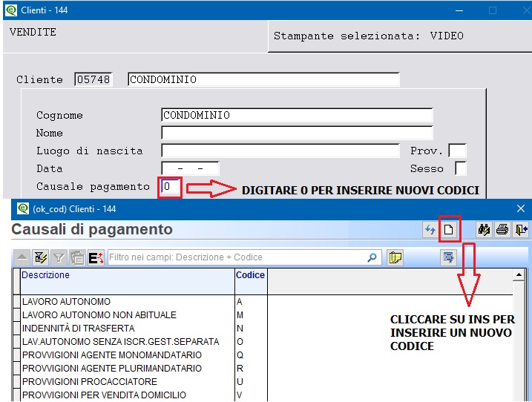
Task: Click the row selector beside PROVVIGIONI PROCACCIATORE
Action: point(16,382)
